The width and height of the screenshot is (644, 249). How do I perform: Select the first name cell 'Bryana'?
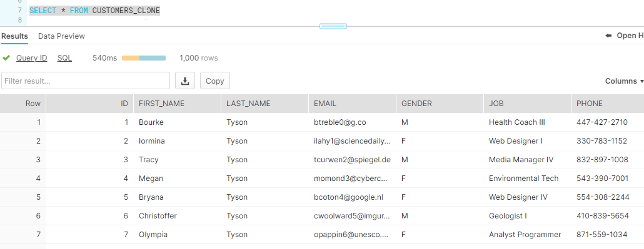[151, 197]
